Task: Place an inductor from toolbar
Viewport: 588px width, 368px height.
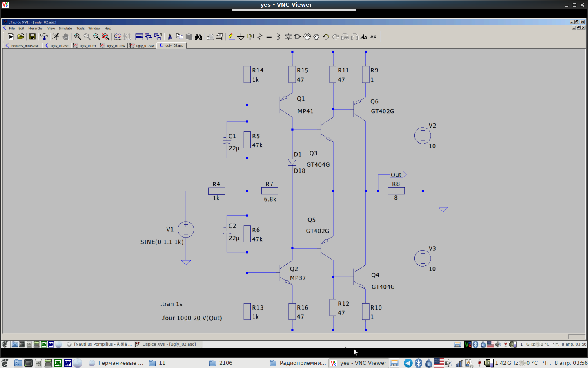Action: [278, 37]
